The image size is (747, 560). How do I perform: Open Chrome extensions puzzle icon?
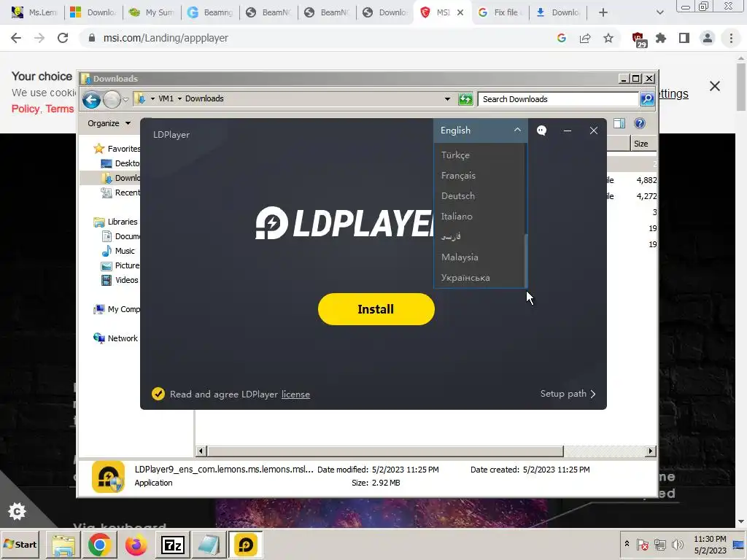661,38
